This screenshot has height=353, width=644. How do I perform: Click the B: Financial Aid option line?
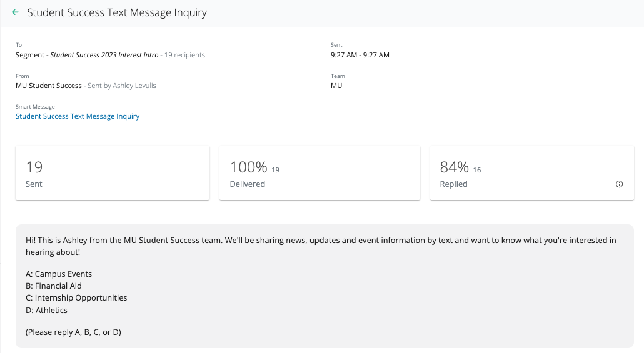click(54, 286)
